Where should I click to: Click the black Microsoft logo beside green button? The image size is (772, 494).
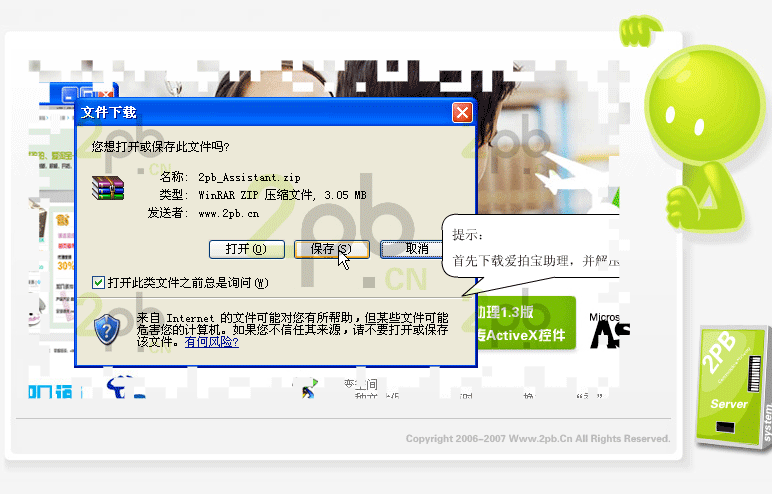[x=609, y=330]
